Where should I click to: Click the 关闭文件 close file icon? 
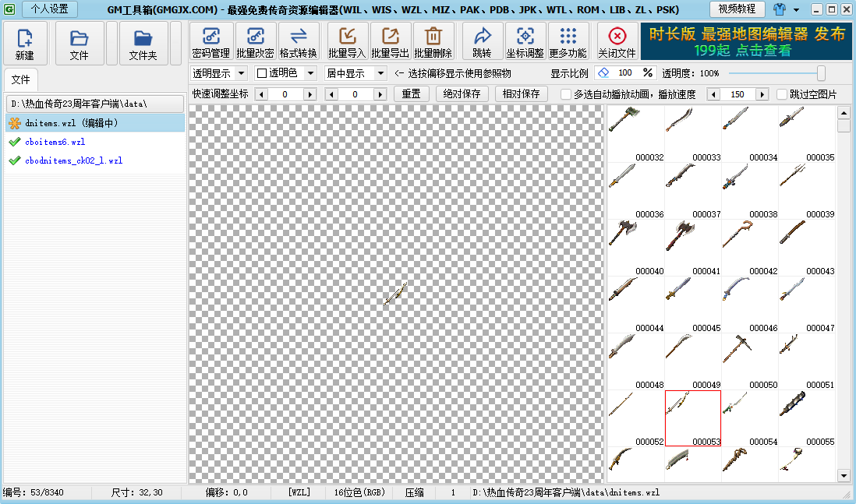(x=615, y=41)
